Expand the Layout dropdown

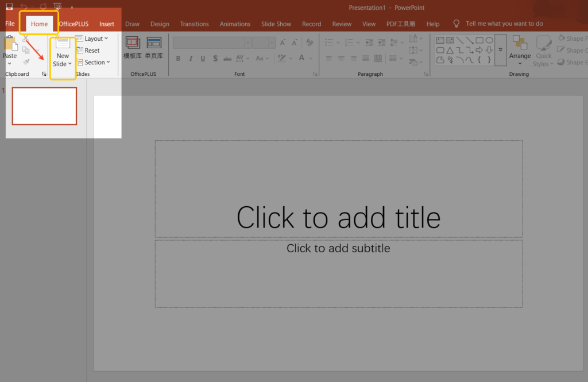(92, 38)
